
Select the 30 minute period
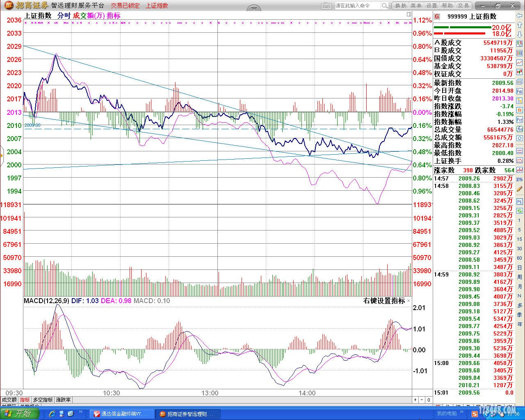(x=520, y=249)
